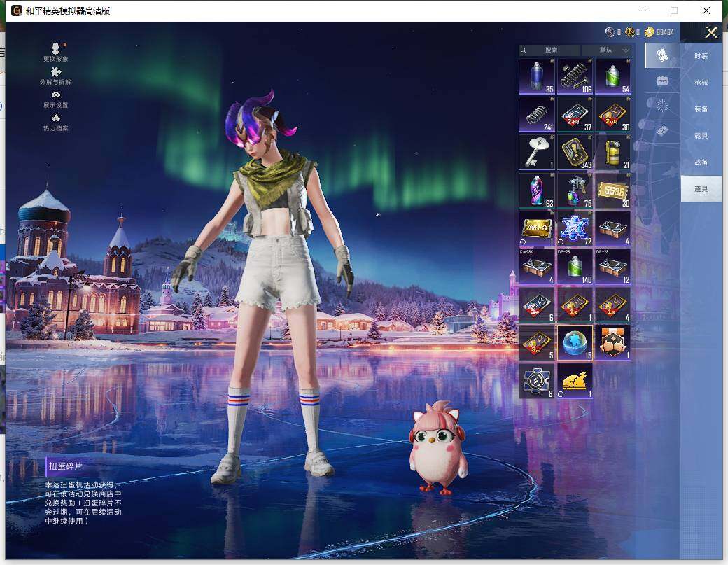728x565 pixels.
Task: Select the blue 3-day card with count 6
Action: [x=537, y=305]
